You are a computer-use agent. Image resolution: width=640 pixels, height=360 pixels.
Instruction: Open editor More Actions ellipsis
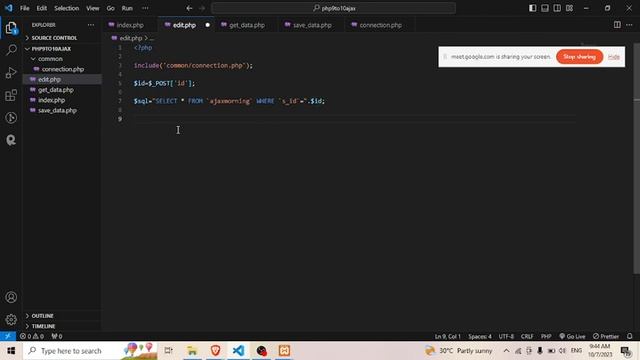coord(629,25)
